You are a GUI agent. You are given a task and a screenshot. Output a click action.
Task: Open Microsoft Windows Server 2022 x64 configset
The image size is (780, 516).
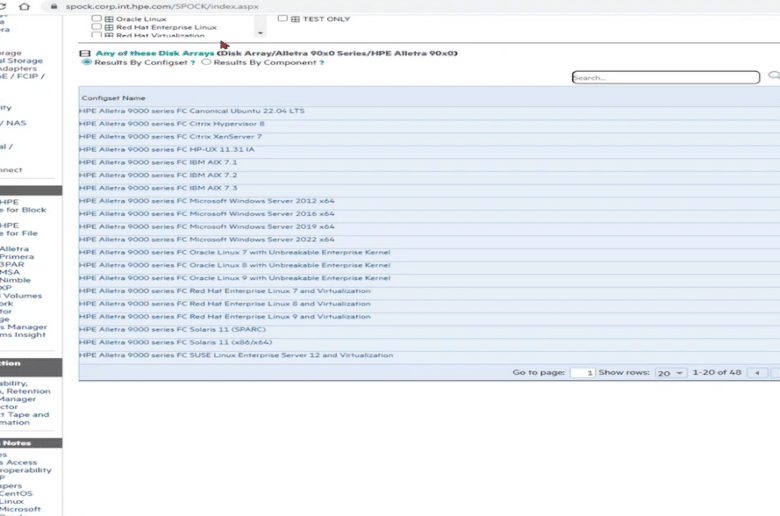pos(206,240)
